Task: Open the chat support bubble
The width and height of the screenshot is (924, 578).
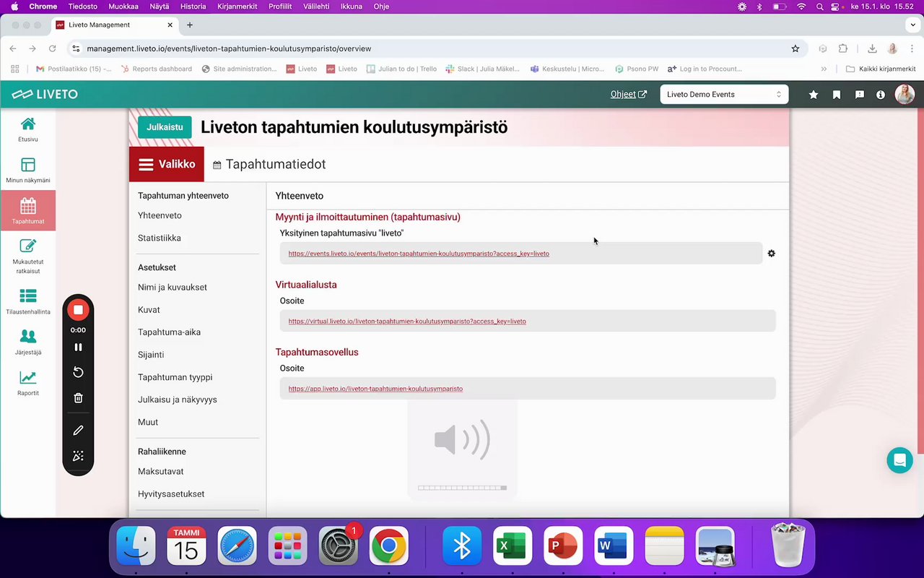Action: click(x=899, y=460)
